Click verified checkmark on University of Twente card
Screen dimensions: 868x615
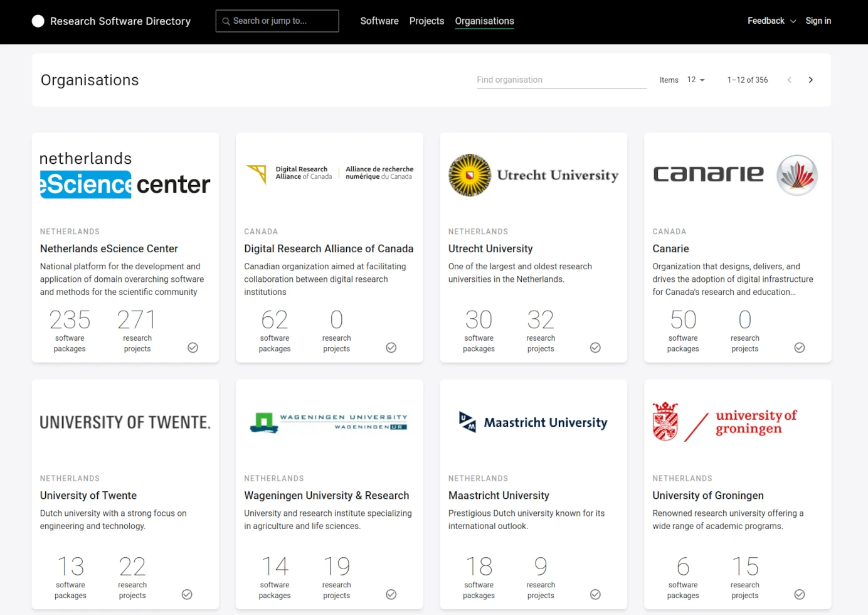tap(187, 594)
